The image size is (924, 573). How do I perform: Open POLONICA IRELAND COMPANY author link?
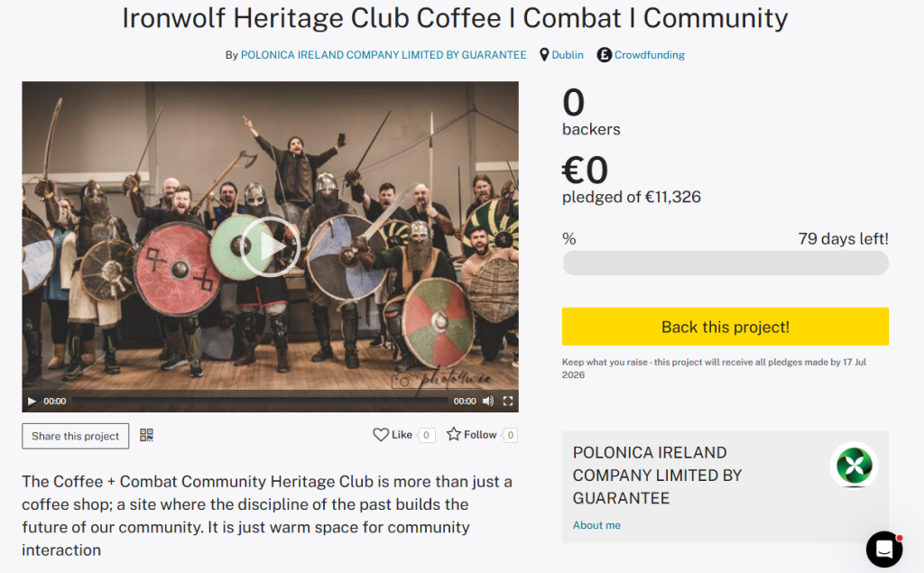point(383,55)
